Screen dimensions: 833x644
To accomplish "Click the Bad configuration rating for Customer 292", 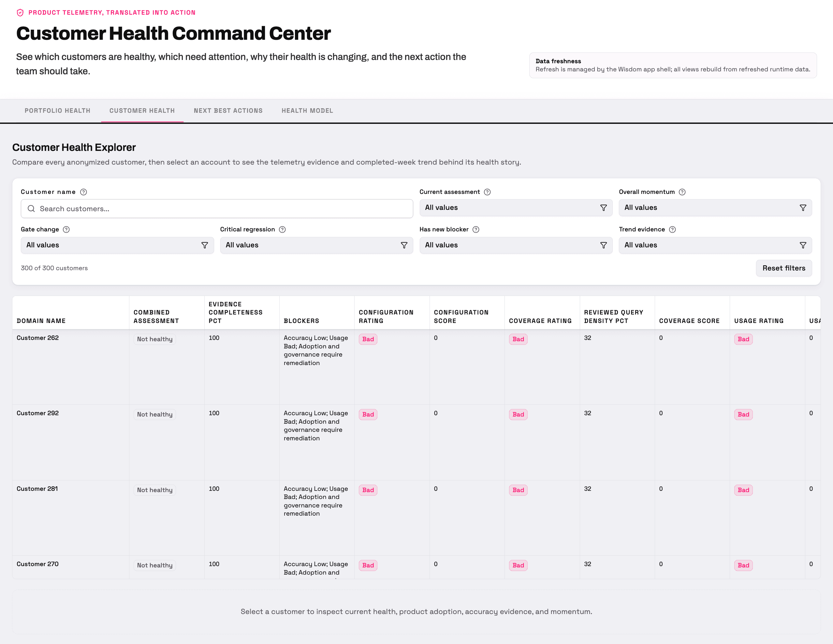I will tap(368, 414).
